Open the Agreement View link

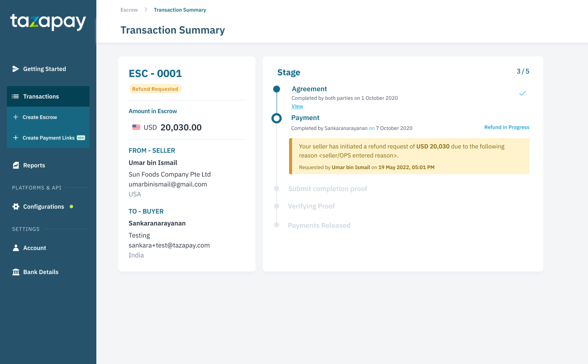(297, 106)
